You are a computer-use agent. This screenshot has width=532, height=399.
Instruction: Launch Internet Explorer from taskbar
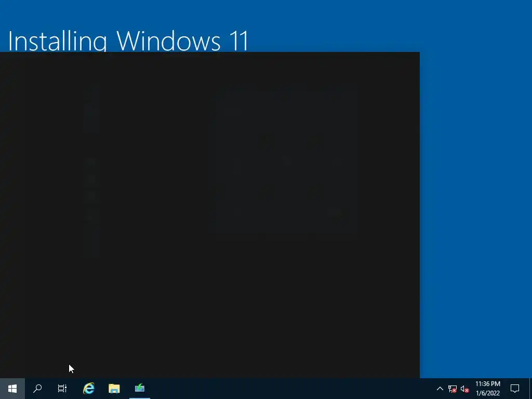point(88,389)
